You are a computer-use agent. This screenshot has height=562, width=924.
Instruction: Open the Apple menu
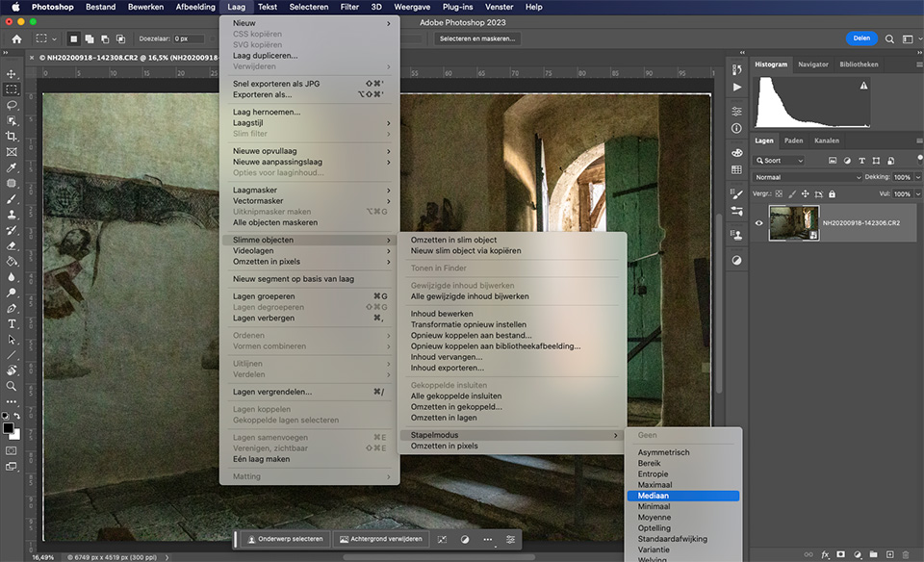point(16,7)
